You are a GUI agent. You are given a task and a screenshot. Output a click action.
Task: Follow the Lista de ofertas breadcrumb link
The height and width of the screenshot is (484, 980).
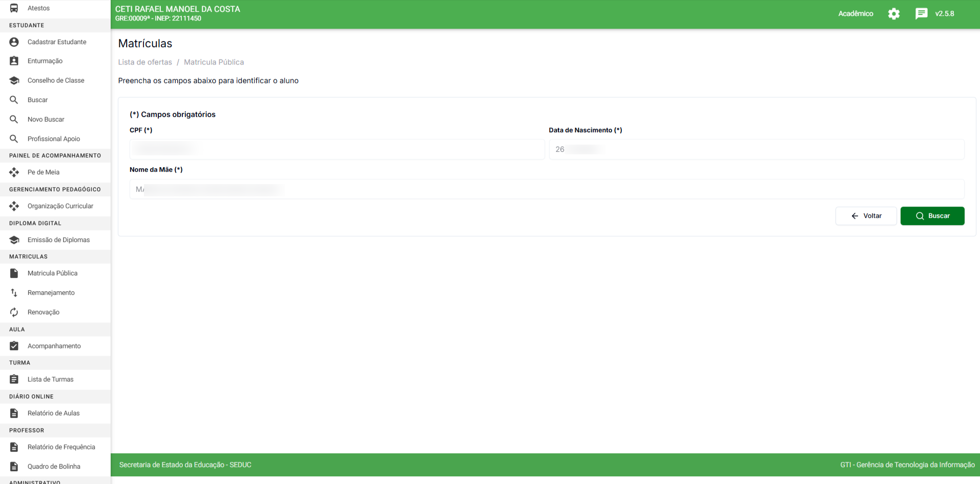tap(145, 62)
